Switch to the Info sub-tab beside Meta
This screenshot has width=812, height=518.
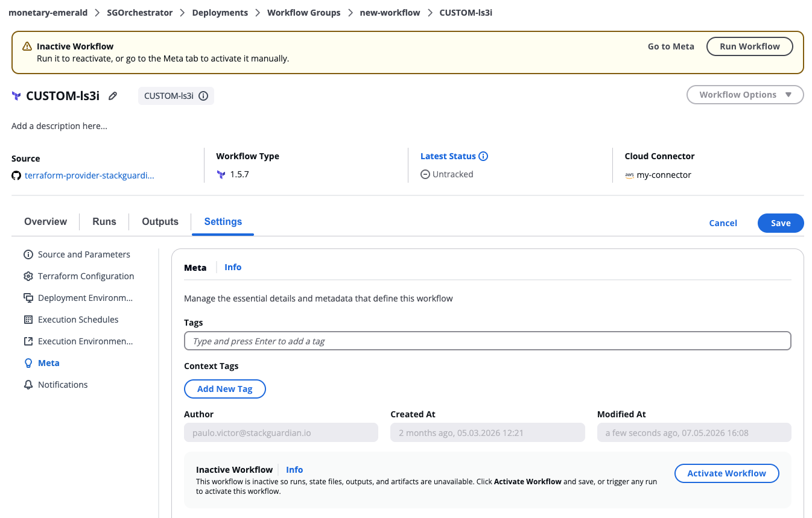point(233,267)
